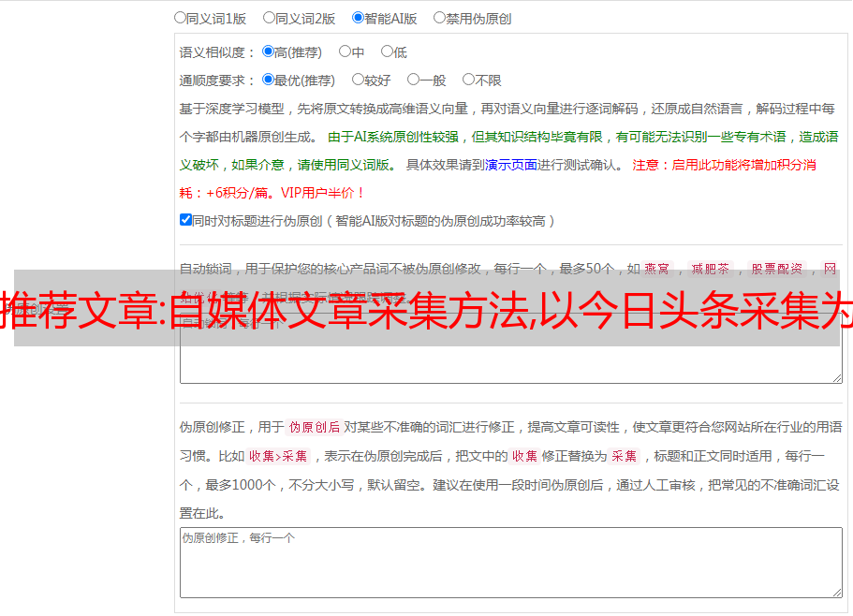Toggle 同时对标题进行伪原创 checkbox
This screenshot has width=853, height=616.
tap(185, 220)
